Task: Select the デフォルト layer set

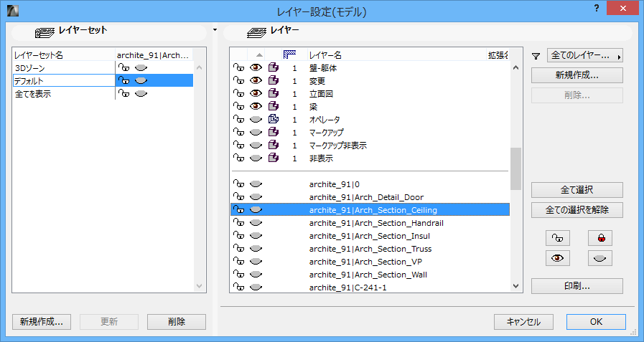Action: [29, 81]
